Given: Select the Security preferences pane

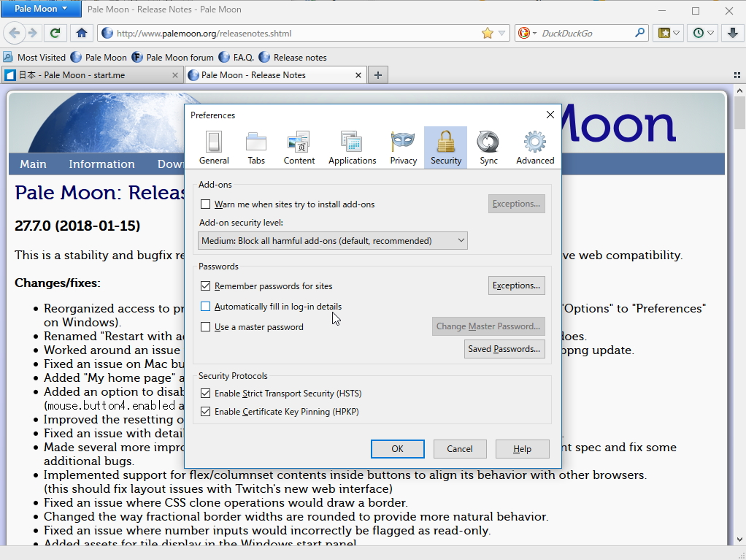Looking at the screenshot, I should tap(446, 147).
